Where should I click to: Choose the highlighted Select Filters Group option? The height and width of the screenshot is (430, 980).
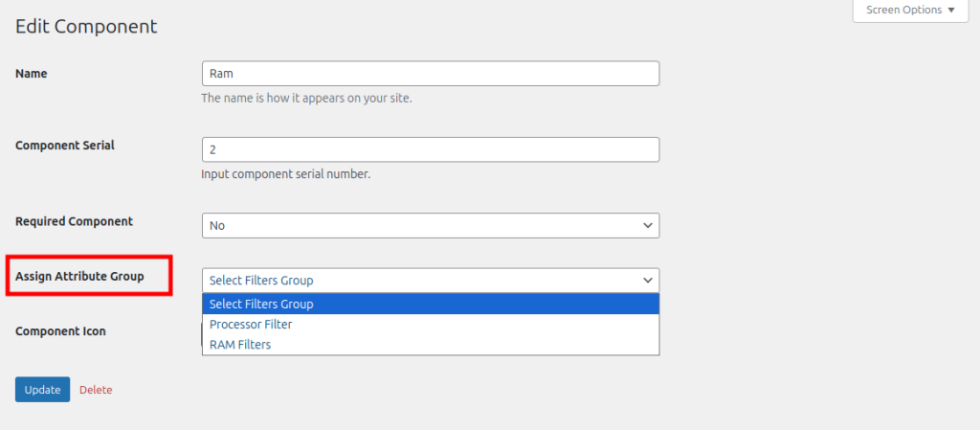(431, 305)
